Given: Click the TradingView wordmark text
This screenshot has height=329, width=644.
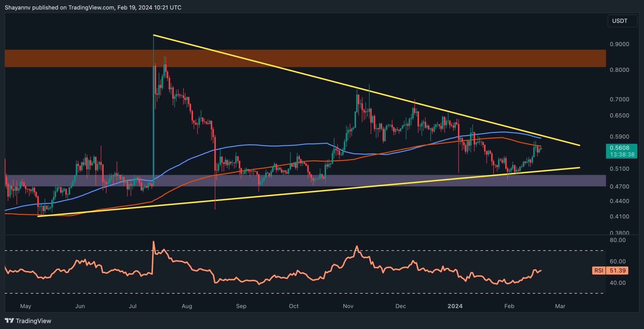Looking at the screenshot, I should pos(33,321).
